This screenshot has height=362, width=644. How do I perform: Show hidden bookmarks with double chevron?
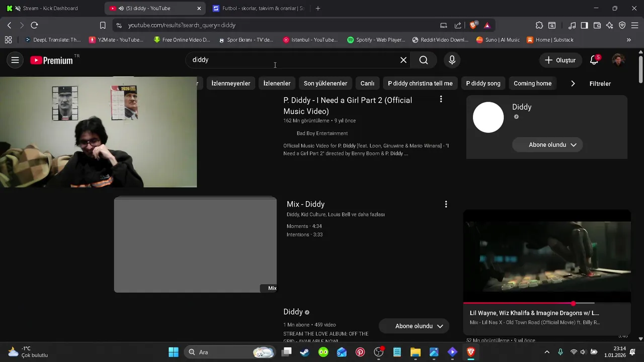(628, 40)
